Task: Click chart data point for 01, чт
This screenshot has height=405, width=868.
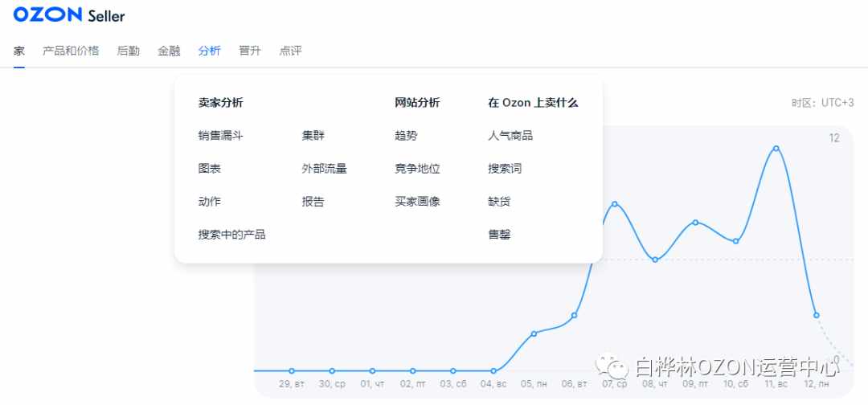Action: tap(373, 370)
